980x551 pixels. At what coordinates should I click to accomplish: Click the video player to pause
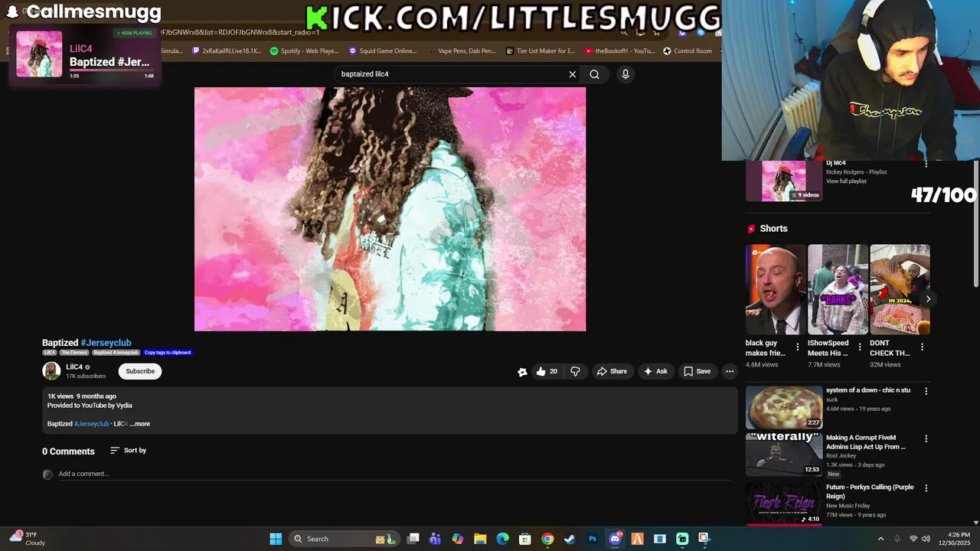tap(390, 209)
